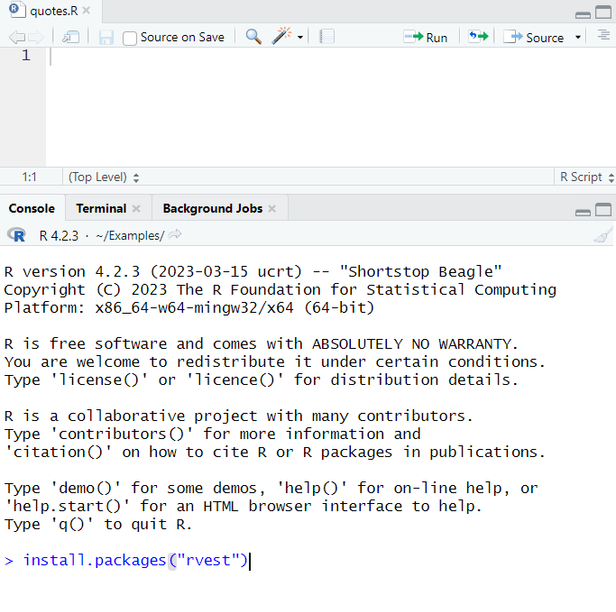Go back to previous source location

point(17,37)
